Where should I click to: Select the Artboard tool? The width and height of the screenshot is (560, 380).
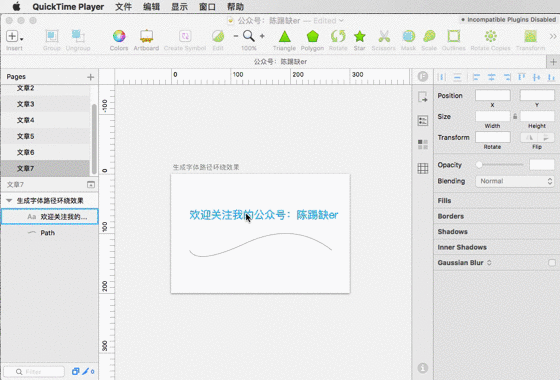146,36
